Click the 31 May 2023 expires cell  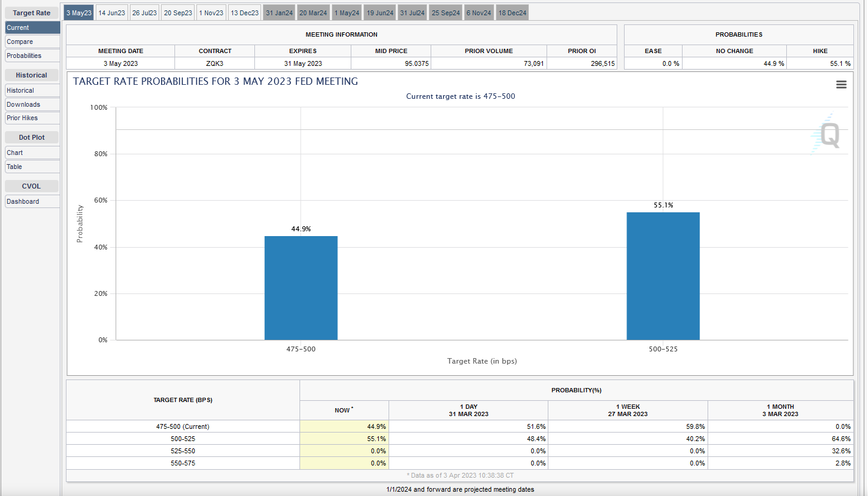click(303, 63)
